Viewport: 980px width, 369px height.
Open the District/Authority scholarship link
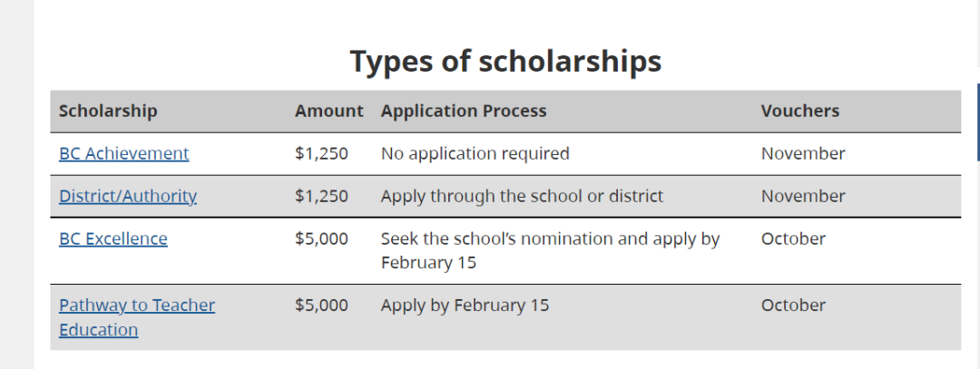click(x=127, y=196)
